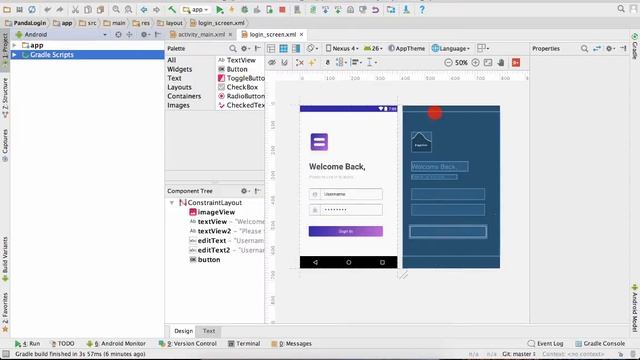Click the Paste icon in main toolbar
The height and width of the screenshot is (360, 640).
point(100,9)
